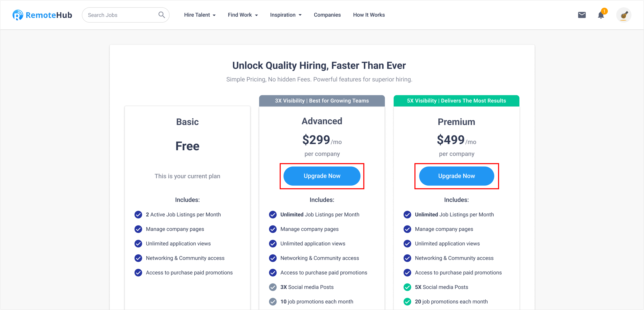Click Upgrade Now for the Advanced plan

[322, 176]
